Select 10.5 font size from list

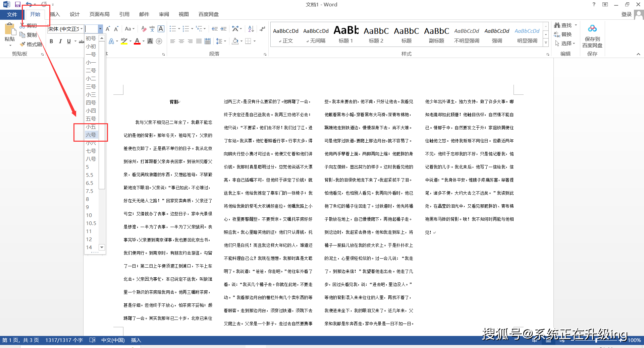91,223
